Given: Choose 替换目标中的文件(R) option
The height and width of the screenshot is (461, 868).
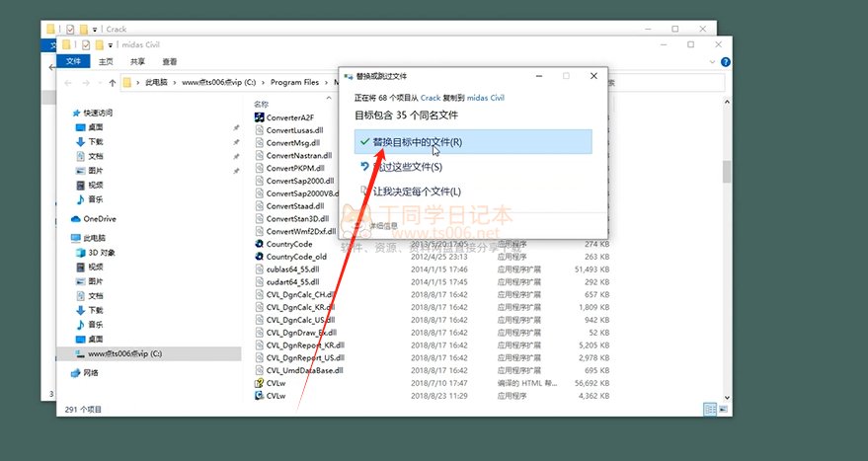Looking at the screenshot, I should tap(472, 142).
